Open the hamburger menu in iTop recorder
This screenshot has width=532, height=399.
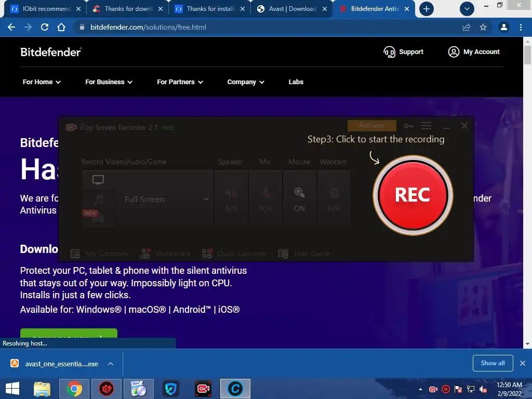pos(426,126)
